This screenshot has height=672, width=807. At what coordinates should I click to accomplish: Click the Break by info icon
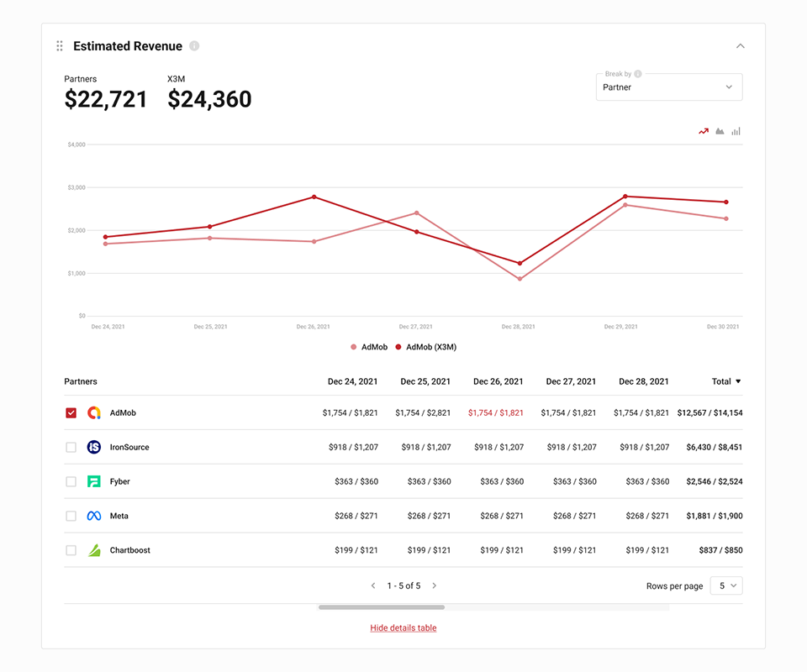tap(638, 74)
